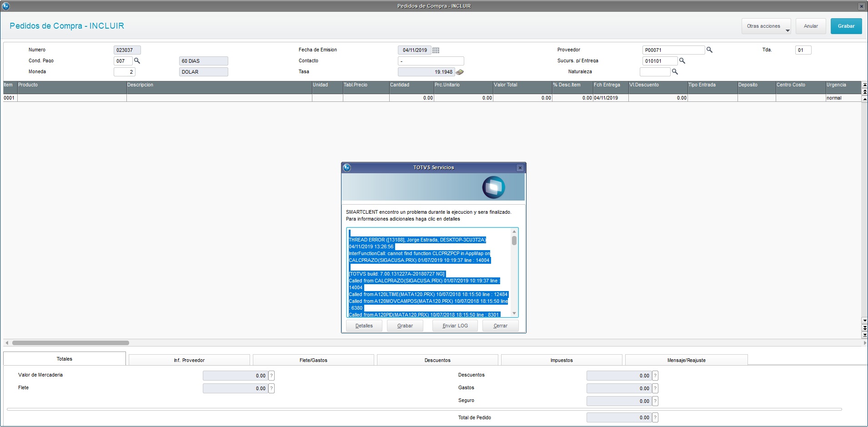Open the Cond. Pago lookup magnifier

pos(137,60)
